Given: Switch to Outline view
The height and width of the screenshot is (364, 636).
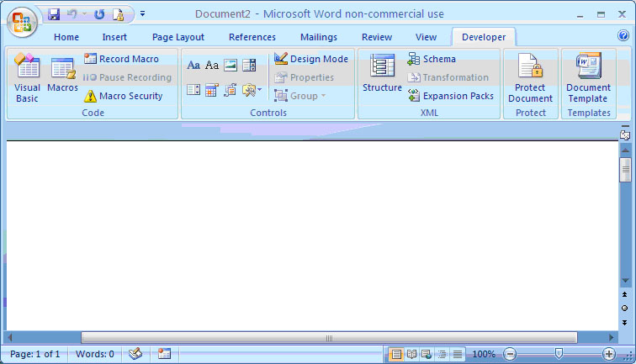Looking at the screenshot, I should point(442,354).
